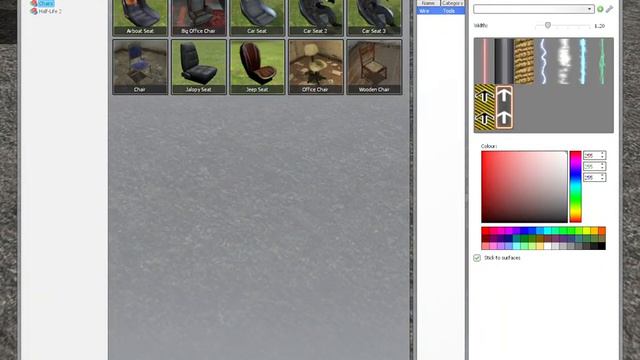Select the Wire row in the tool list
Image resolution: width=640 pixels, height=360 pixels.
pyautogui.click(x=440, y=11)
